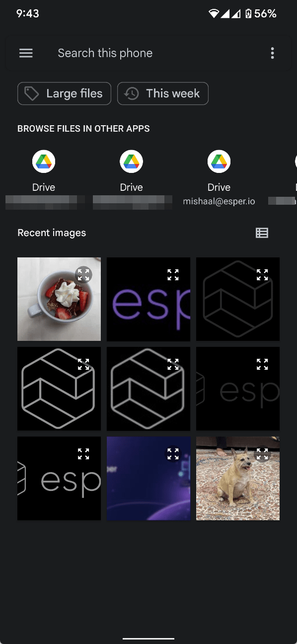Expand preview of the dog photo
Viewport: 297px width, 644px height.
[x=262, y=454]
